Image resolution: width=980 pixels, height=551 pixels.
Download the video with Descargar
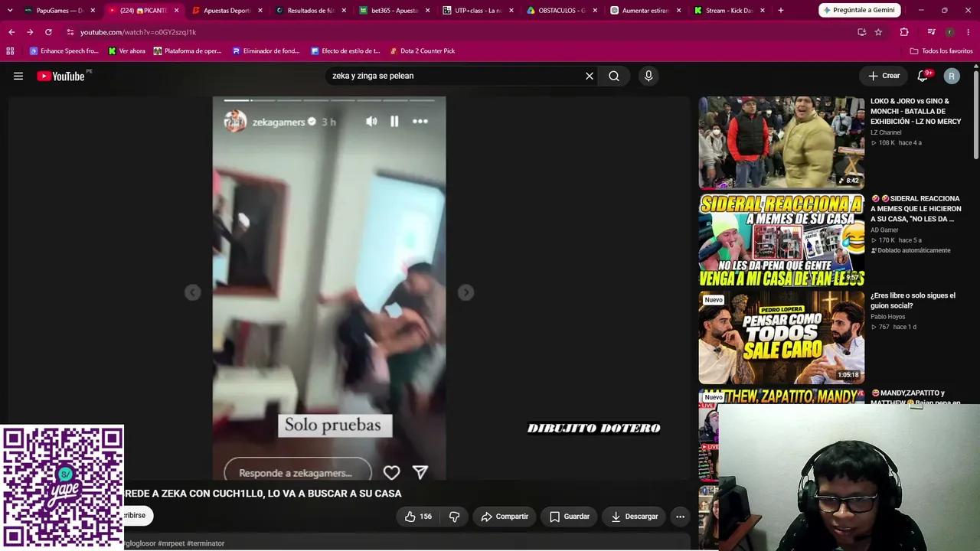634,517
